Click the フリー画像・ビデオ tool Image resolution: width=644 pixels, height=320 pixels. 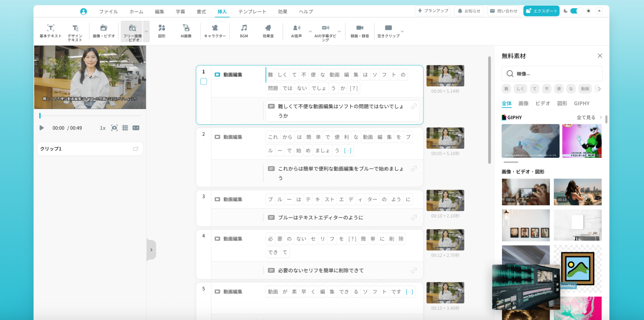click(x=132, y=32)
